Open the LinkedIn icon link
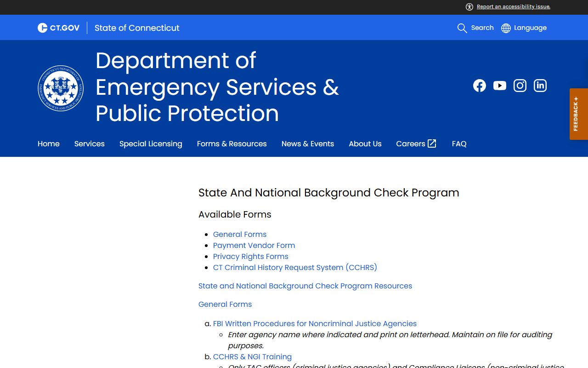The image size is (588, 368). click(x=540, y=86)
